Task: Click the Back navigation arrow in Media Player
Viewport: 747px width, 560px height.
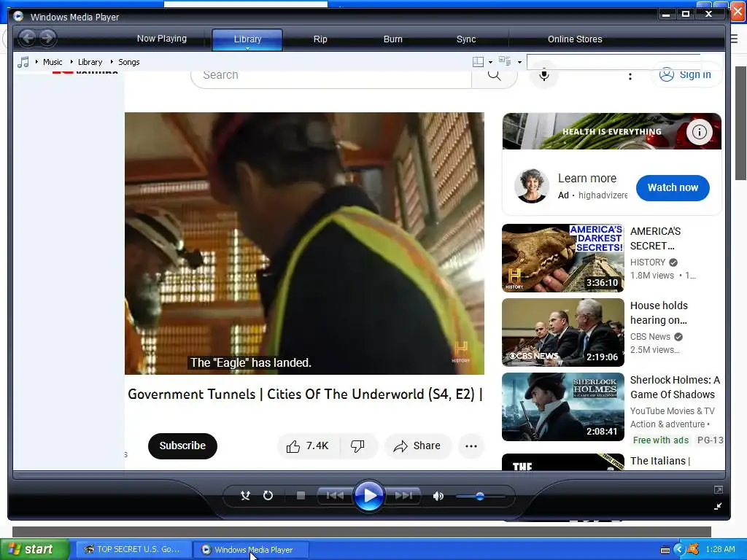Action: point(27,38)
